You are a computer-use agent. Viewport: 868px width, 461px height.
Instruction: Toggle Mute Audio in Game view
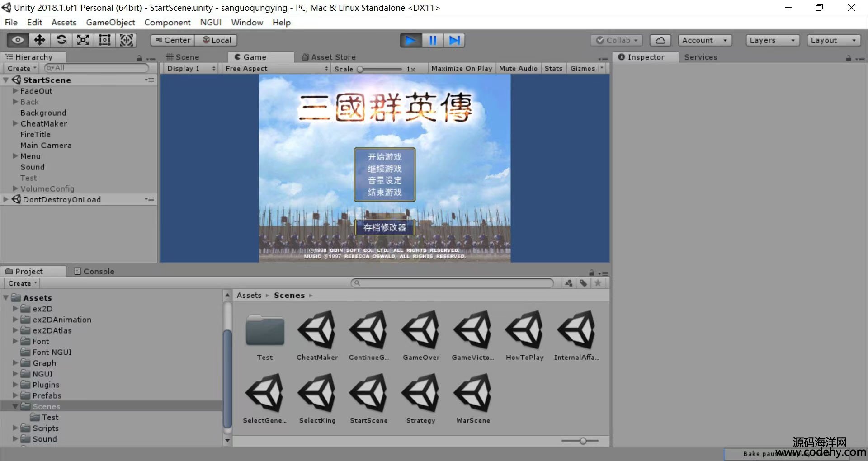(x=518, y=68)
